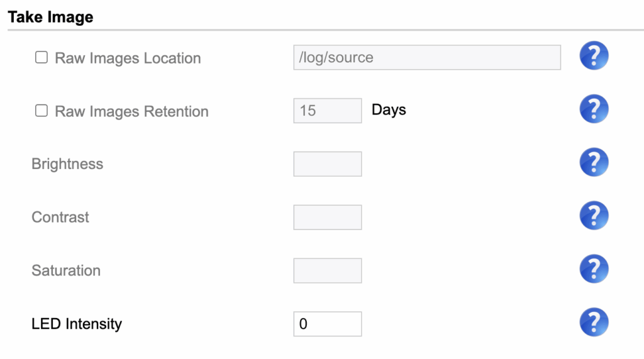Click the Raw Images Retention label text

pyautogui.click(x=131, y=112)
